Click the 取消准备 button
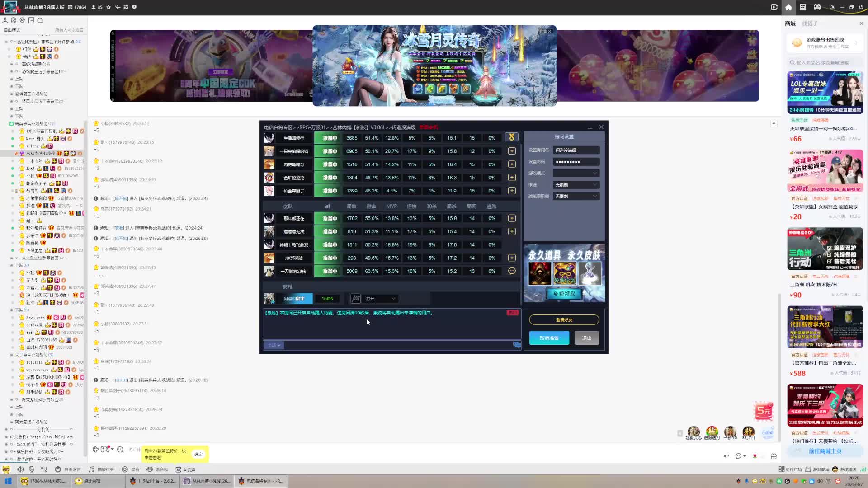This screenshot has height=488, width=868. point(549,338)
